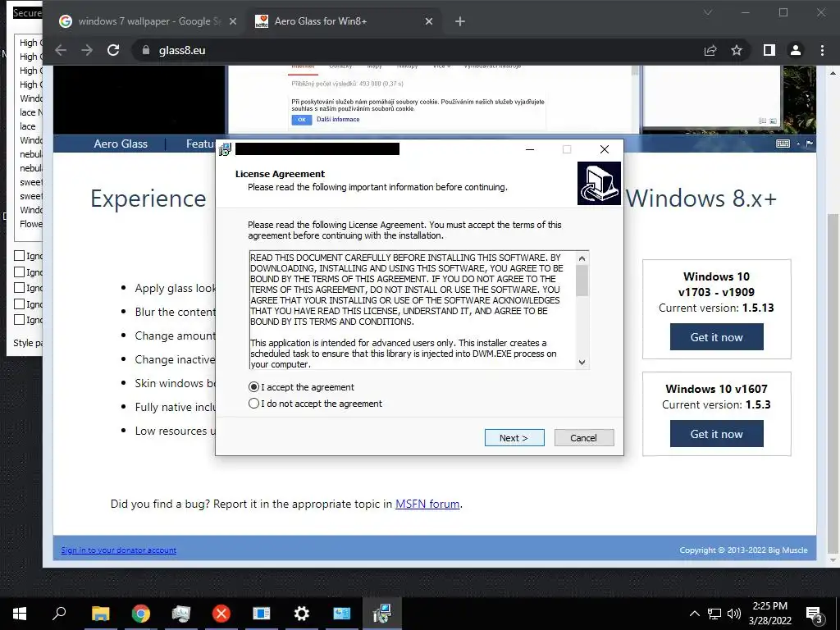Open Google Chrome from taskbar
Screen dimensions: 840x630
pyautogui.click(x=141, y=614)
